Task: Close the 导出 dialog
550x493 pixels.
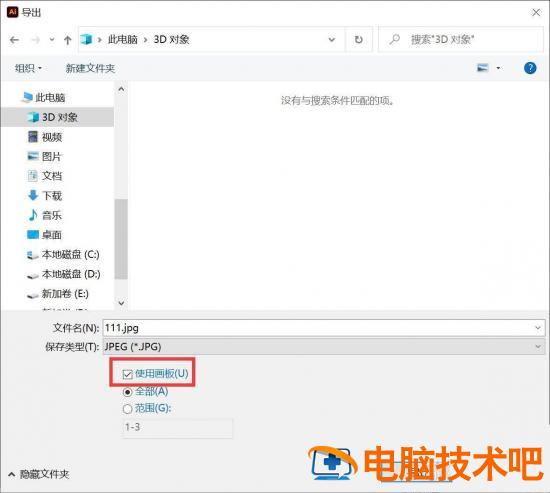Action: 536,13
